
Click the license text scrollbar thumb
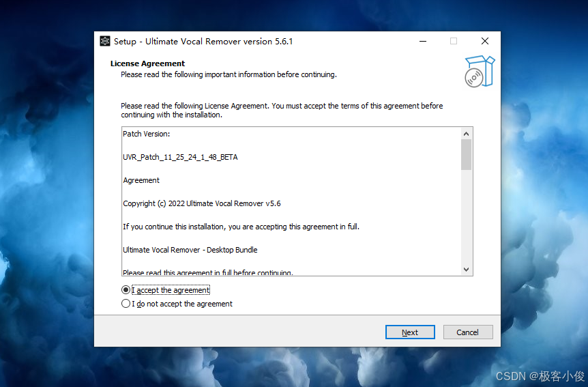(466, 155)
